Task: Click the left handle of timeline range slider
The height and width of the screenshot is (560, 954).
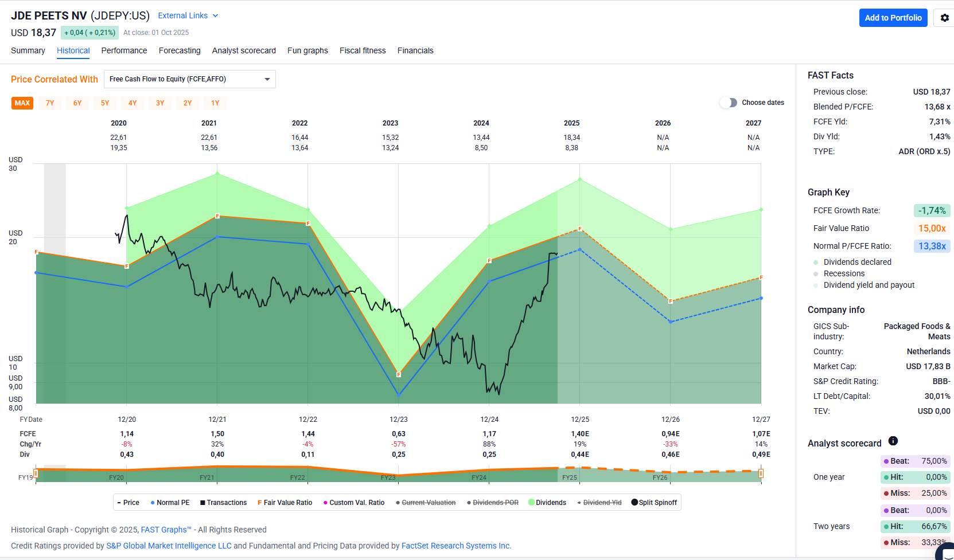Action: 36,473
